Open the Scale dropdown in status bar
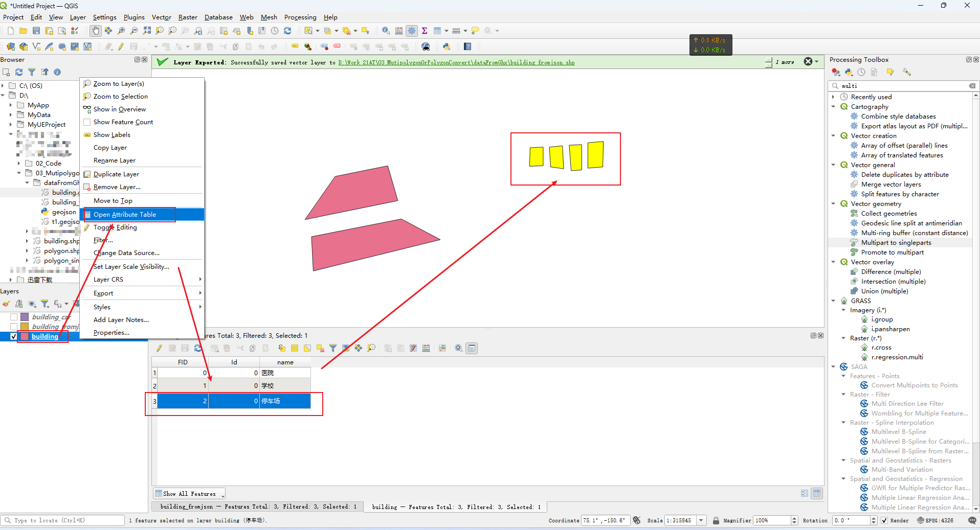Screen dimensions: 980x530 tap(701, 520)
